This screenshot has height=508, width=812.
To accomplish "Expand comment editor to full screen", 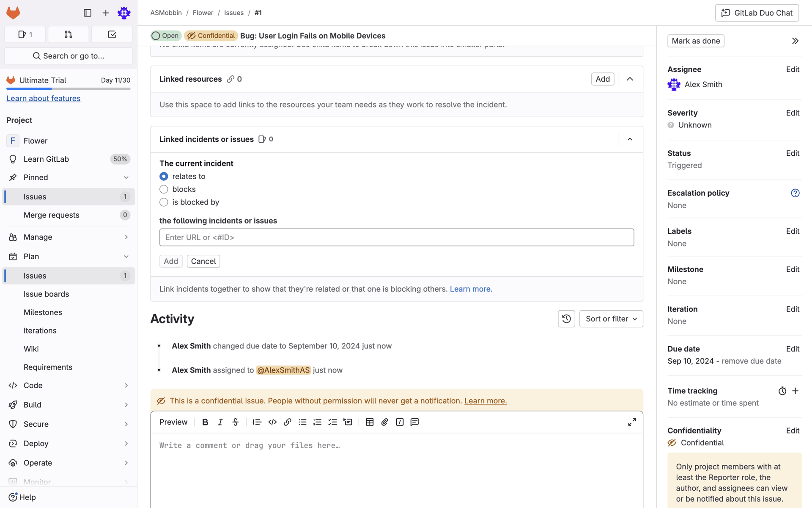I will click(632, 422).
